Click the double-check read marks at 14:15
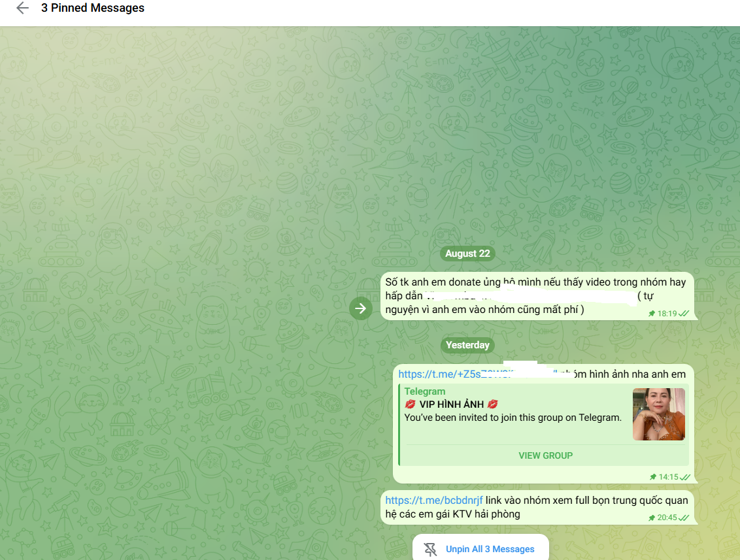 coord(685,477)
